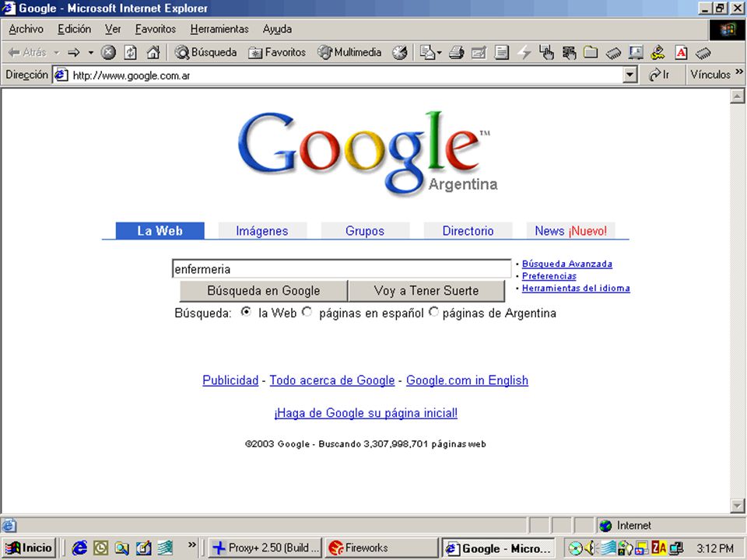Open the Favoritos menu in the menu bar
Screen dimensions: 747x560
coord(156,29)
